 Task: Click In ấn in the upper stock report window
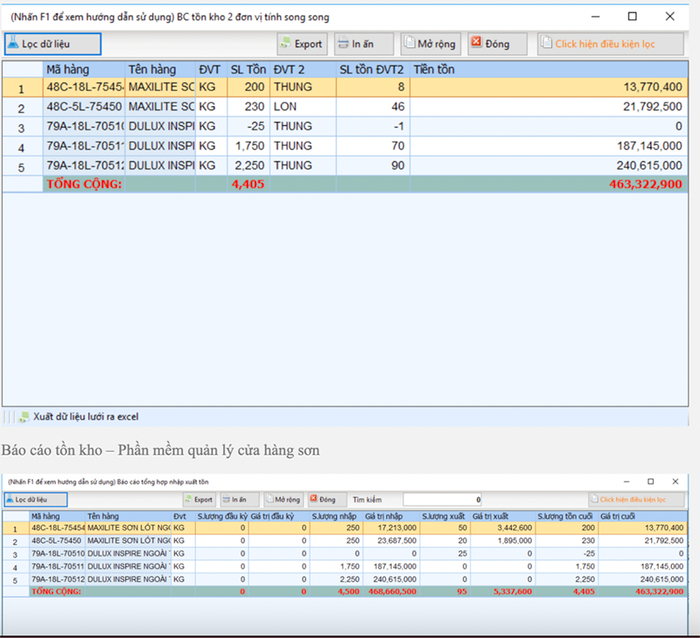(x=364, y=44)
